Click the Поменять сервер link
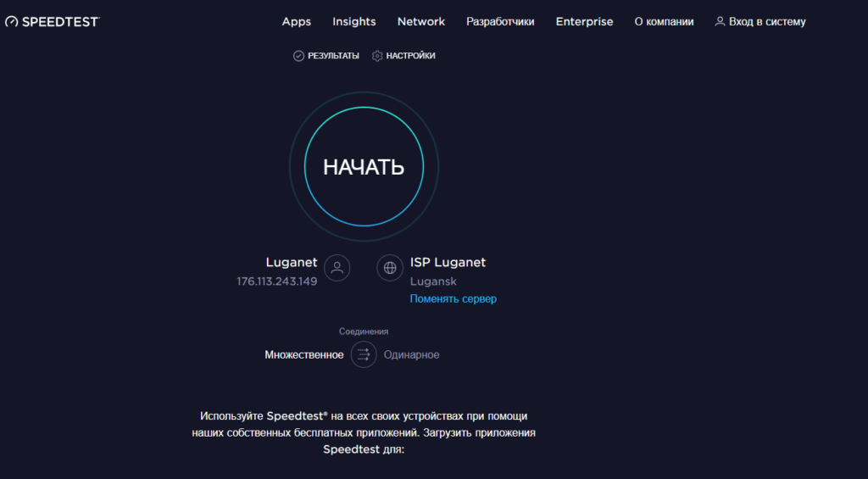868x479 pixels. 453,299
